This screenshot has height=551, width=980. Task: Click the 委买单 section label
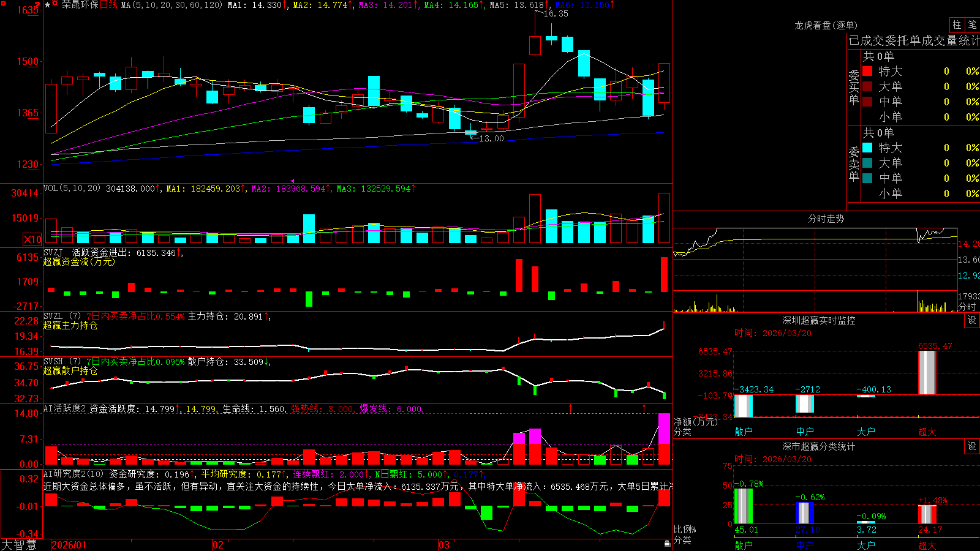854,87
